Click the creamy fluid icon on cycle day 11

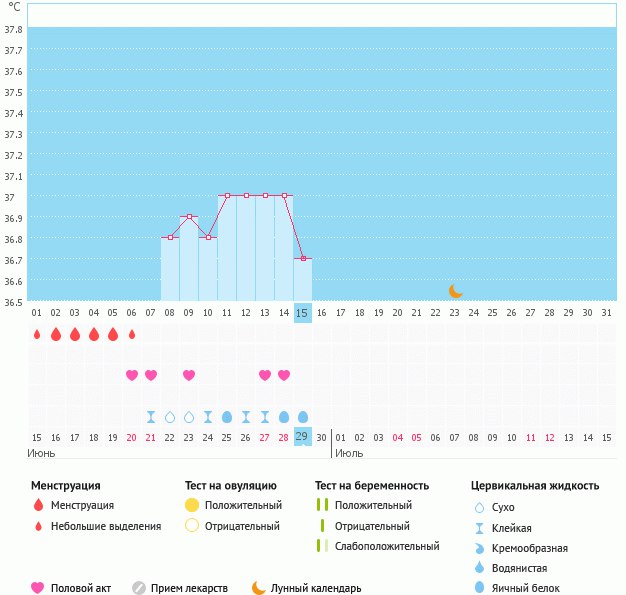pos(227,416)
